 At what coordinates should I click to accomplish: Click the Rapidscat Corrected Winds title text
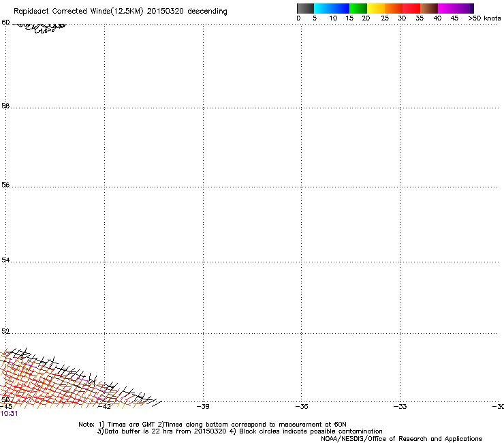(x=121, y=12)
